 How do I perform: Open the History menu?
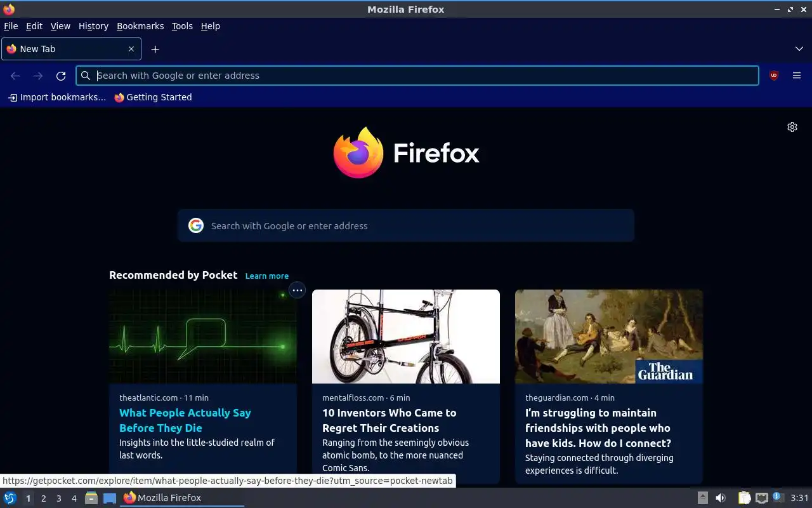pos(93,26)
